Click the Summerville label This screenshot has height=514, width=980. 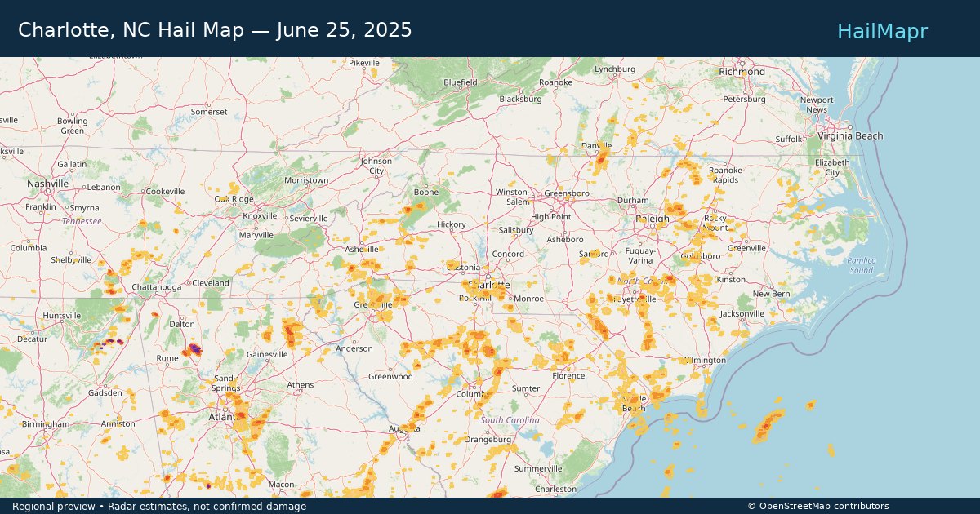click(538, 469)
